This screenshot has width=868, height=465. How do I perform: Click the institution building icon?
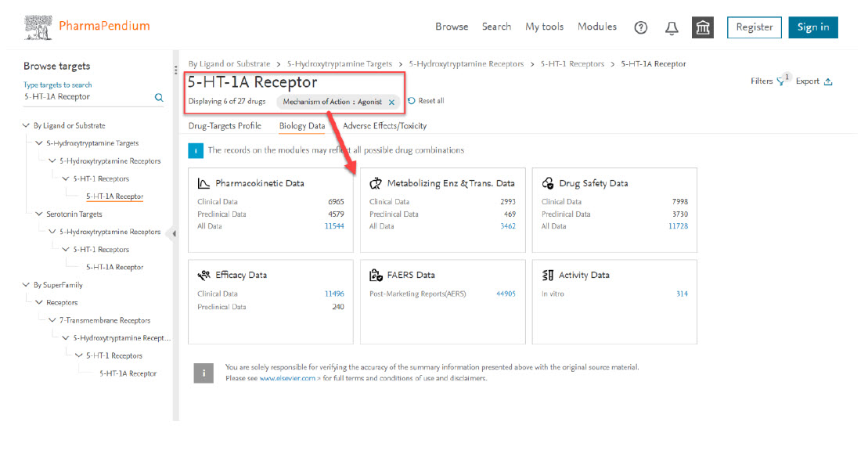(703, 27)
